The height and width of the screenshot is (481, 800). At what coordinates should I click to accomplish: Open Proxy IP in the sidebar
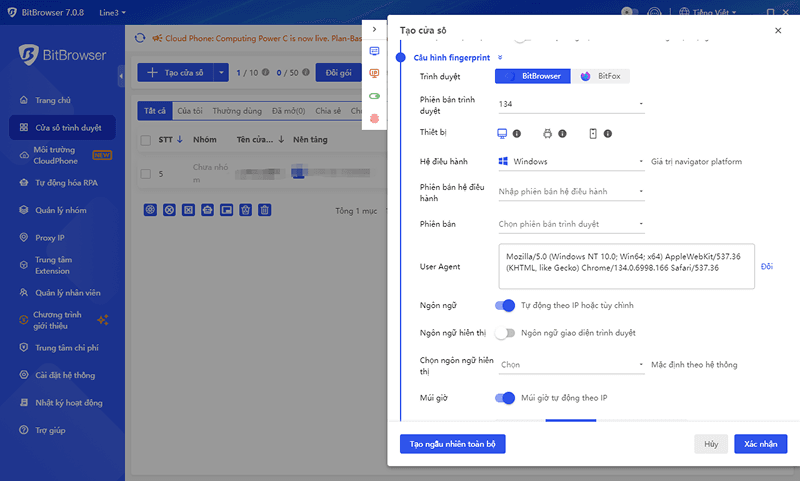[50, 238]
